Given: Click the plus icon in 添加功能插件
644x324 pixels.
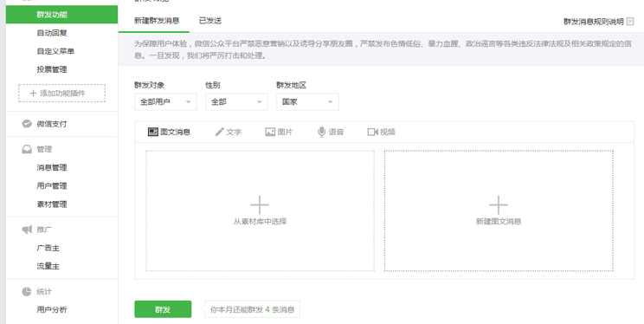Looking at the screenshot, I should [34, 94].
